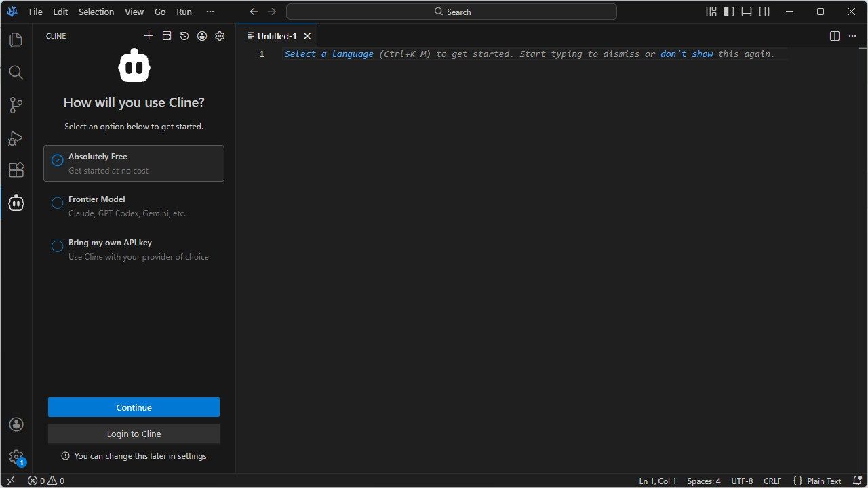This screenshot has width=868, height=488.
Task: Close the Untitled-1 tab
Action: (307, 36)
